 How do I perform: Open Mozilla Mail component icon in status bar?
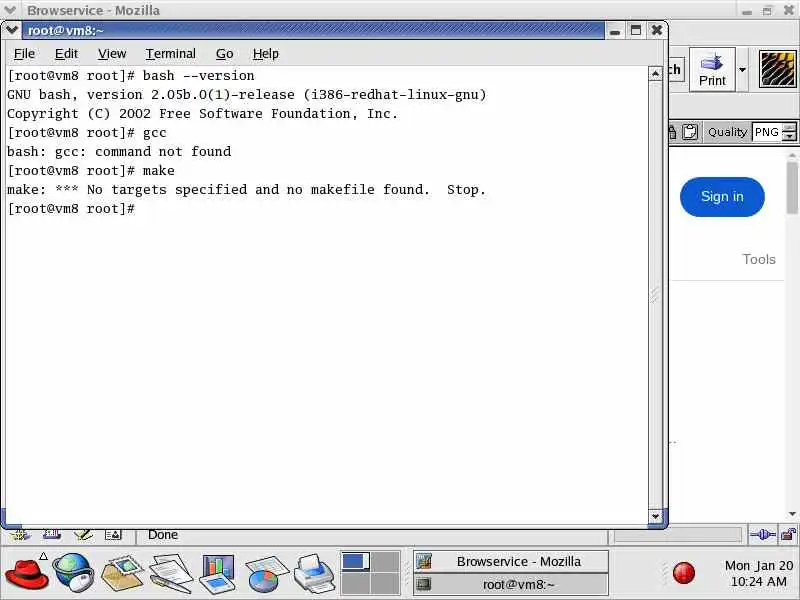pos(52,535)
